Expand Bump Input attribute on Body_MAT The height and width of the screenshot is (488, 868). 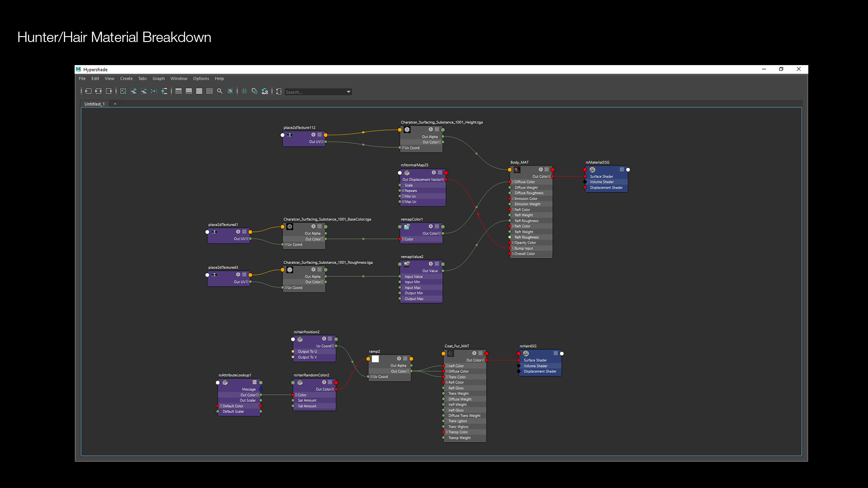coord(513,248)
